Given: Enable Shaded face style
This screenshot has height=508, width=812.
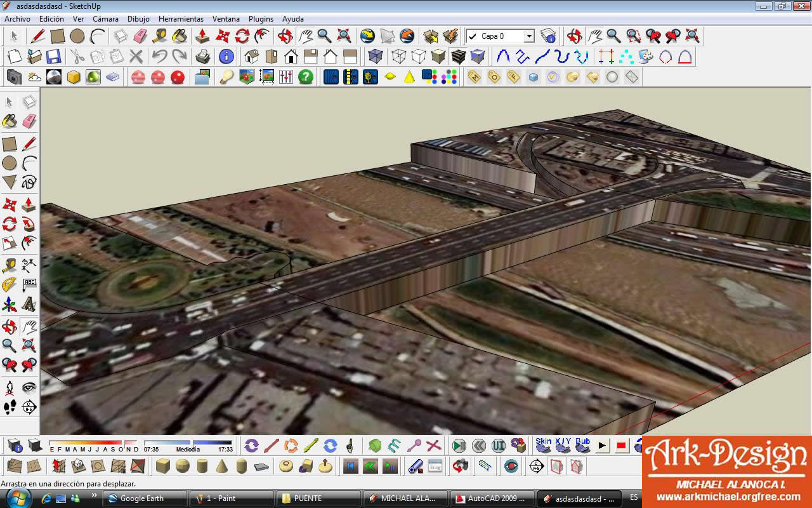Looking at the screenshot, I should [x=438, y=57].
